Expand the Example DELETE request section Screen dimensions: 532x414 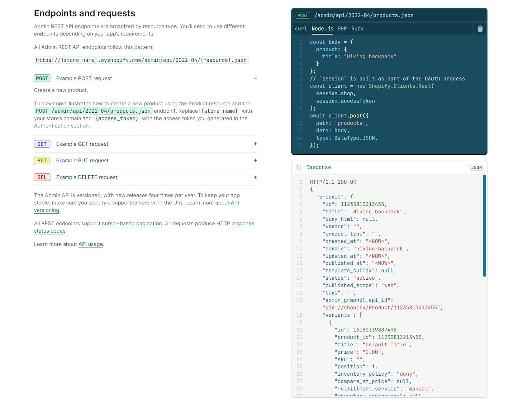coord(255,177)
